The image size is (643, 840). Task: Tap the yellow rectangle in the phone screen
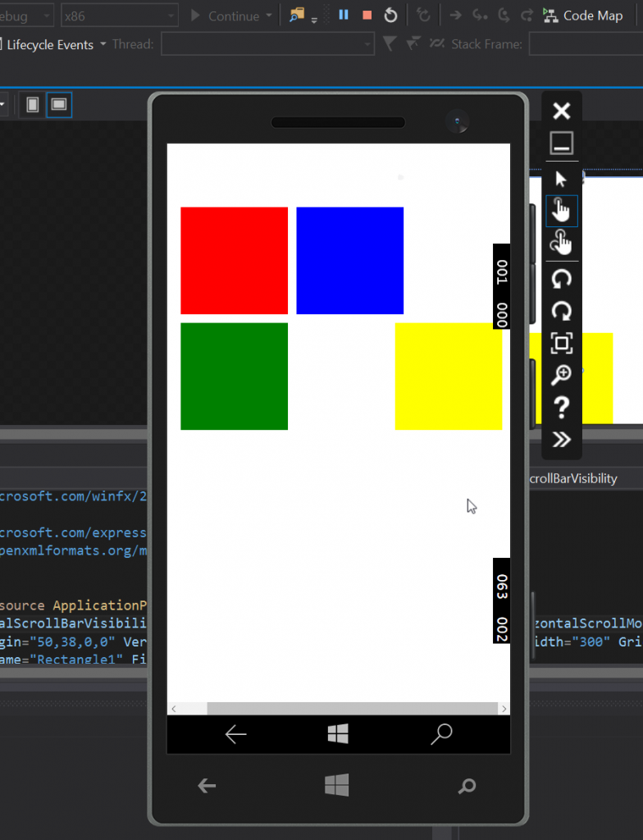pyautogui.click(x=449, y=376)
